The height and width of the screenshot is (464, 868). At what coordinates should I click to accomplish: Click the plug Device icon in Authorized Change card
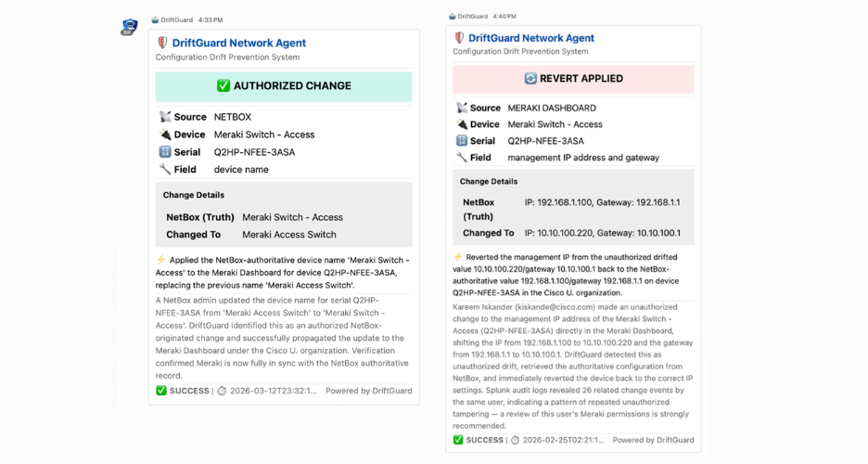pyautogui.click(x=165, y=135)
